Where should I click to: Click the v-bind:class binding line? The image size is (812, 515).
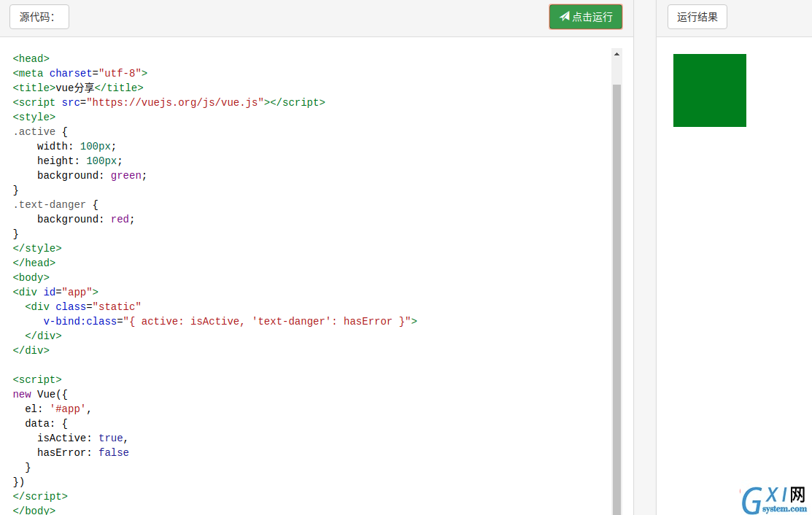[231, 322]
